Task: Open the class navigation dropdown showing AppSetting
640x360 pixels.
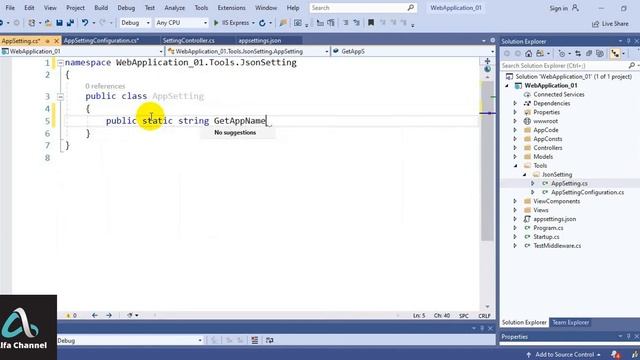Action: coord(248,51)
